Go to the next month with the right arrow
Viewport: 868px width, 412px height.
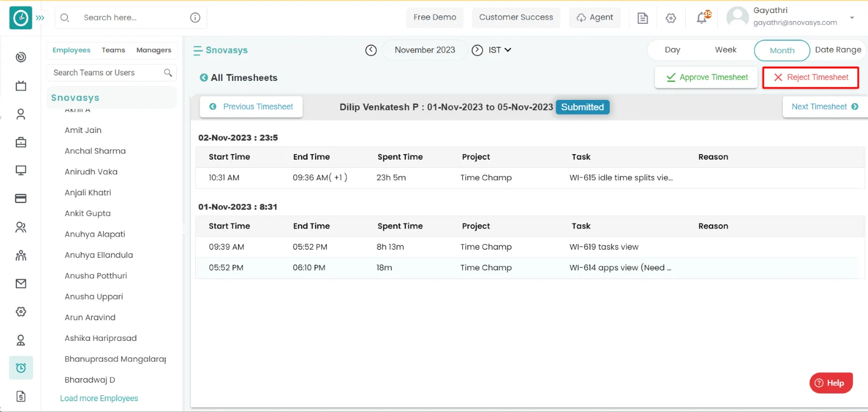point(477,50)
